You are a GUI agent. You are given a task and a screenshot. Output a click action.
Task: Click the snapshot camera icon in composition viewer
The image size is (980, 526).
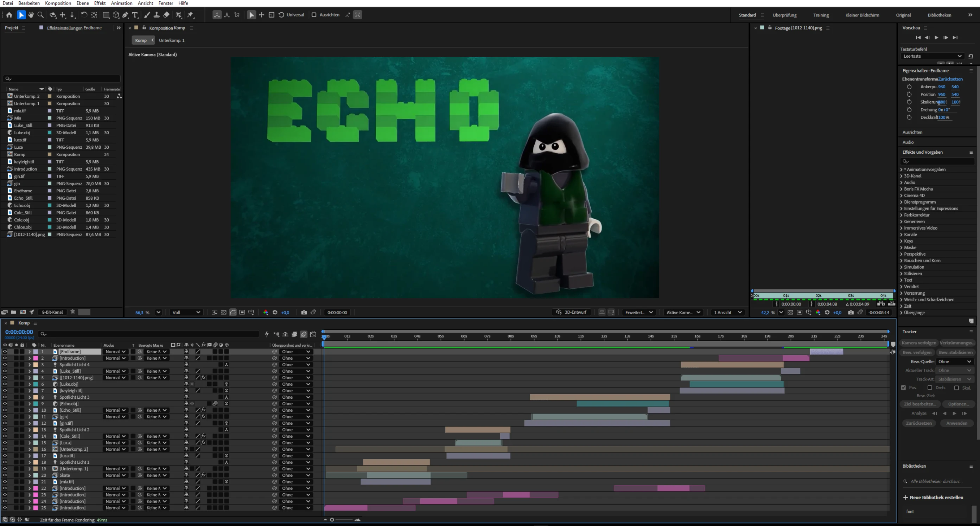coord(304,312)
